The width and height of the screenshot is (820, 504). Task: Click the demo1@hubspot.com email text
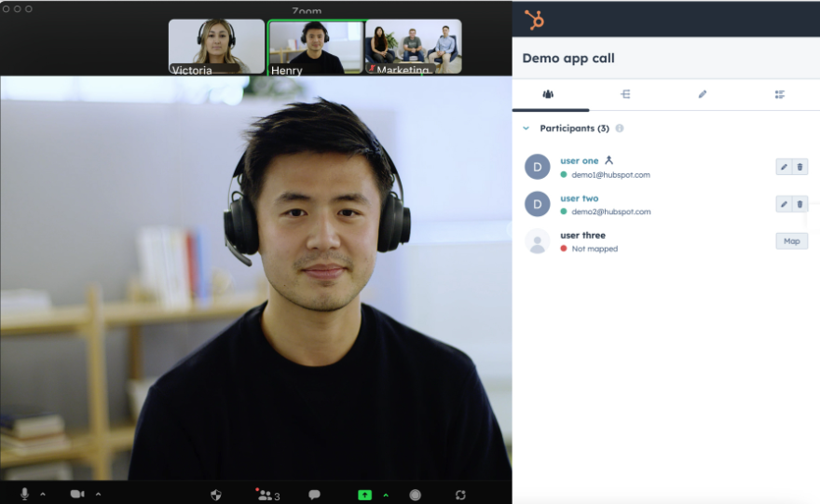coord(611,174)
